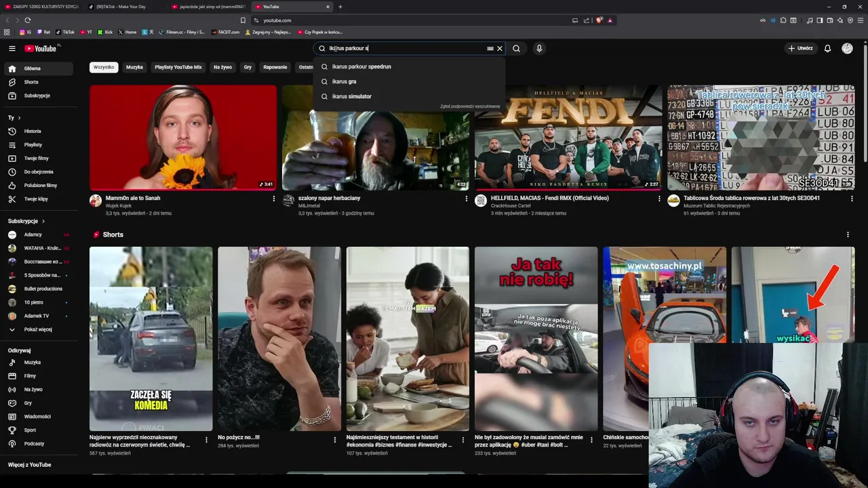The height and width of the screenshot is (488, 868).
Task: Click the Utwórz create button
Action: [x=800, y=48]
